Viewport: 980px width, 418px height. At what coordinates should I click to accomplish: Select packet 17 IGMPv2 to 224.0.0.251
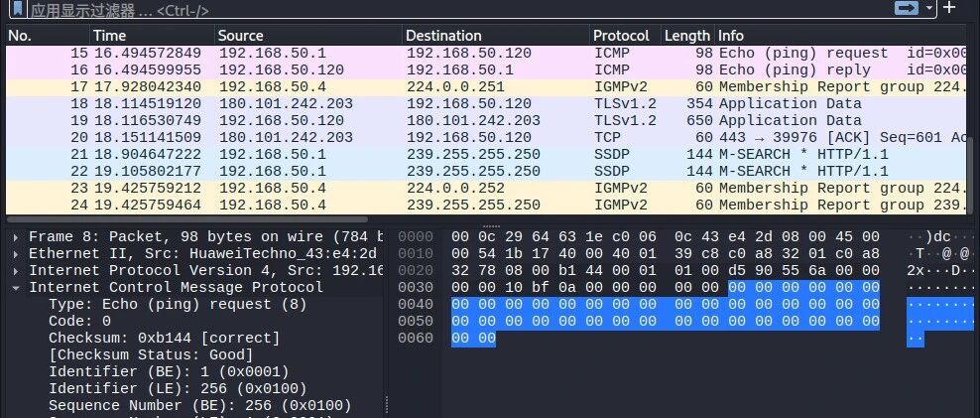(x=486, y=87)
